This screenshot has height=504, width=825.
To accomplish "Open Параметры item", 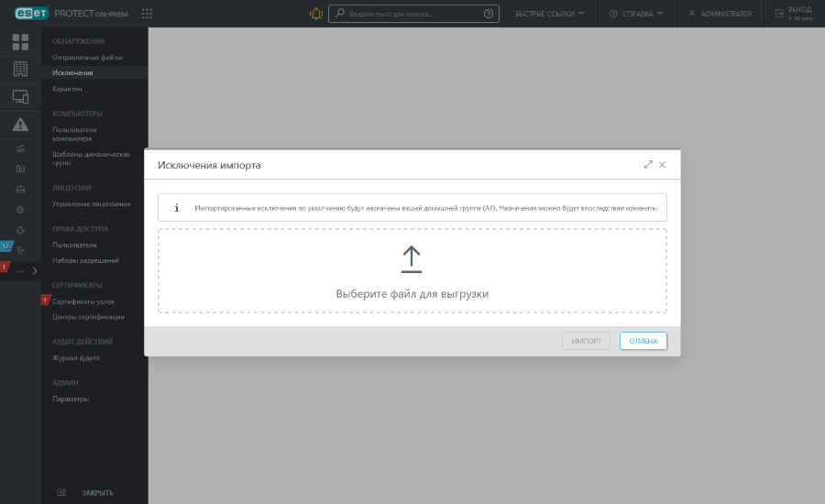I will click(71, 399).
